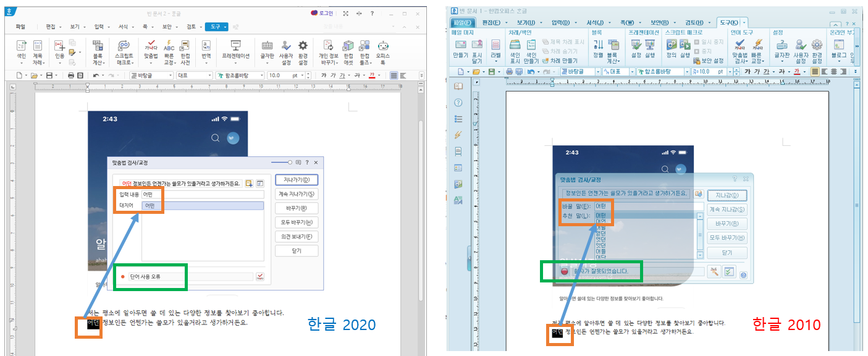Toggle justify alignment in Hangul 2010 format bar
The height and width of the screenshot is (356, 868).
tap(815, 72)
